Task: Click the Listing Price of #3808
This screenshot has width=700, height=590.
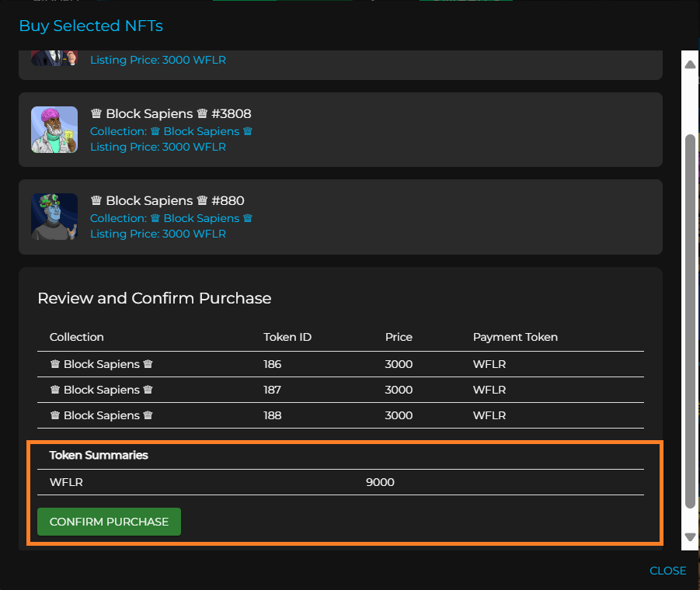Action: coord(158,147)
